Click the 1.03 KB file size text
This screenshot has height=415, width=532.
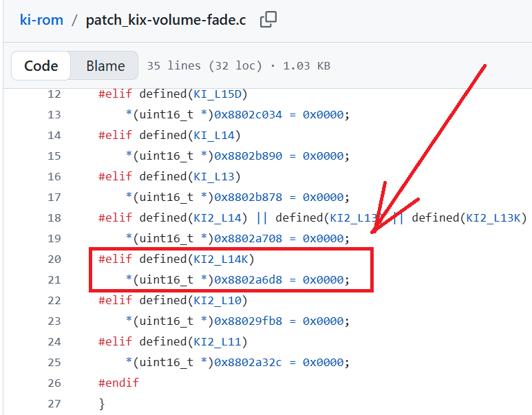pyautogui.click(x=306, y=65)
